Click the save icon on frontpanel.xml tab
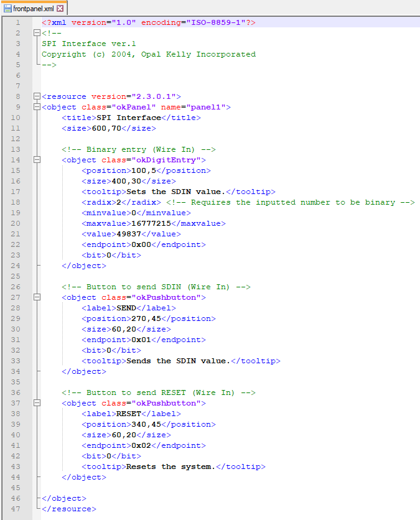The width and height of the screenshot is (420, 520). tap(7, 9)
